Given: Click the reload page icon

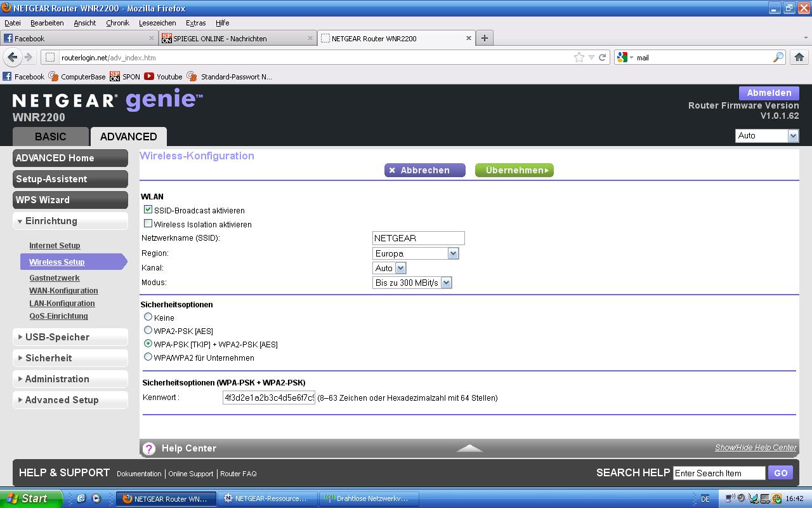Looking at the screenshot, I should [x=603, y=57].
